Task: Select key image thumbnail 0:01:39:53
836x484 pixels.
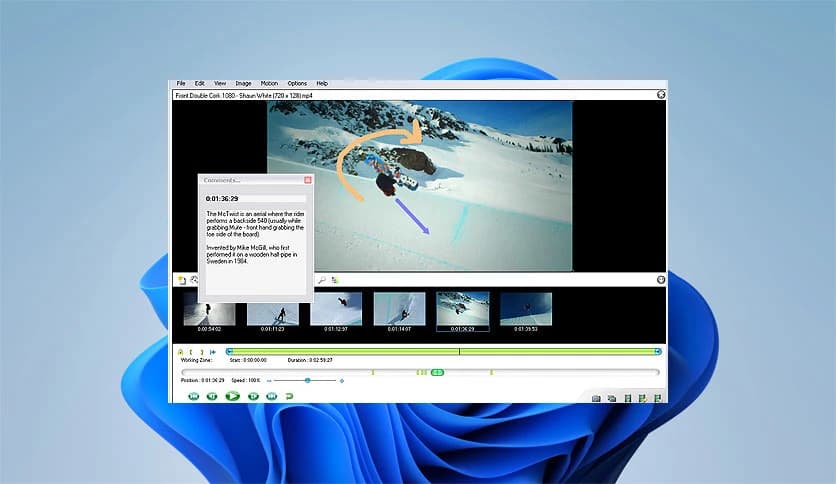Action: [x=526, y=309]
